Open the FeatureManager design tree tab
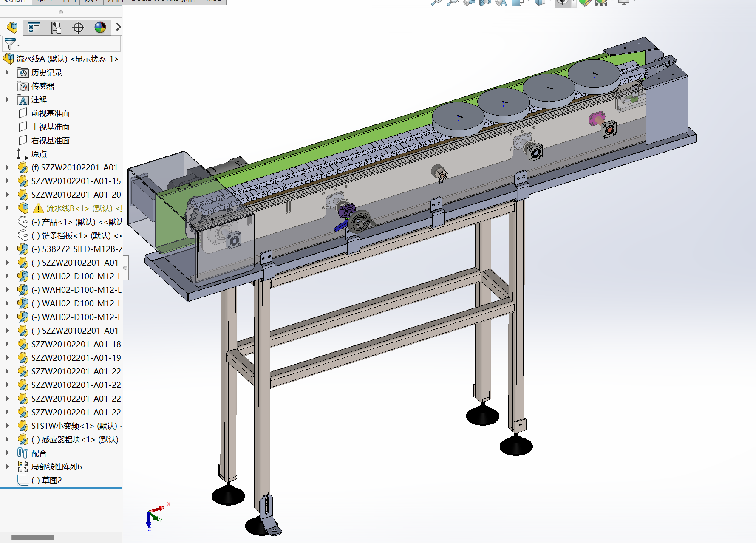This screenshot has width=756, height=543. (12, 28)
